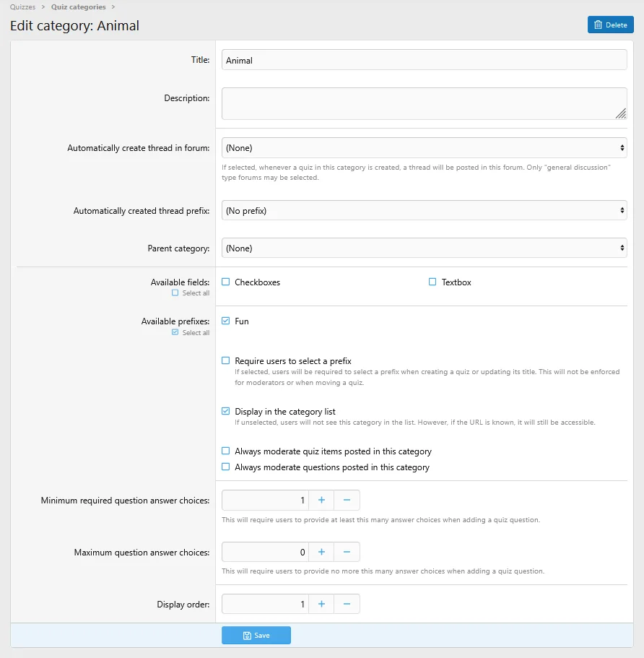Image resolution: width=644 pixels, height=658 pixels.
Task: Go to Quizzes breadcrumb
Action: [22, 7]
